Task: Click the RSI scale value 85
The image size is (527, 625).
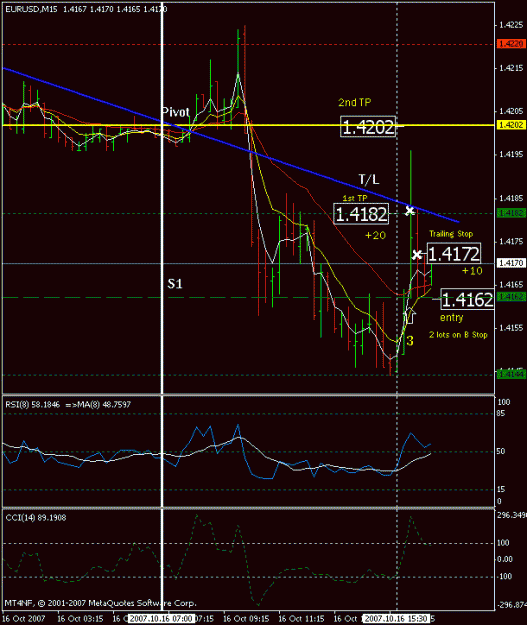Action: pos(501,414)
